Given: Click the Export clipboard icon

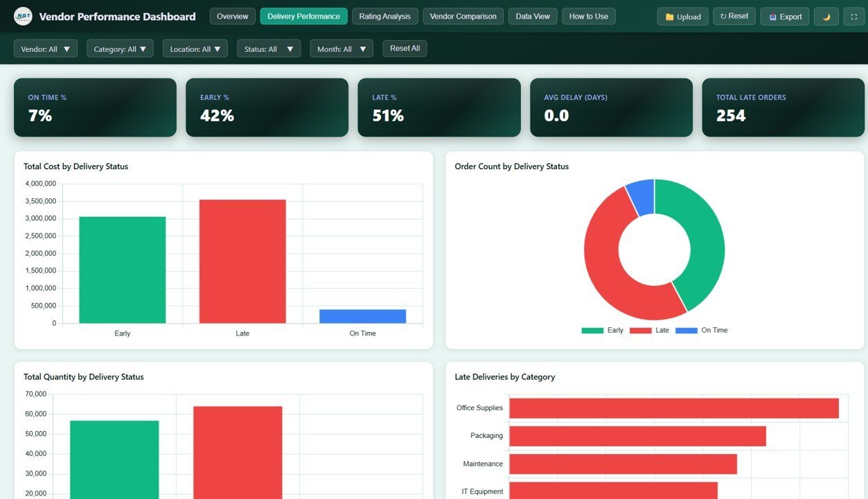Looking at the screenshot, I should click(x=774, y=16).
